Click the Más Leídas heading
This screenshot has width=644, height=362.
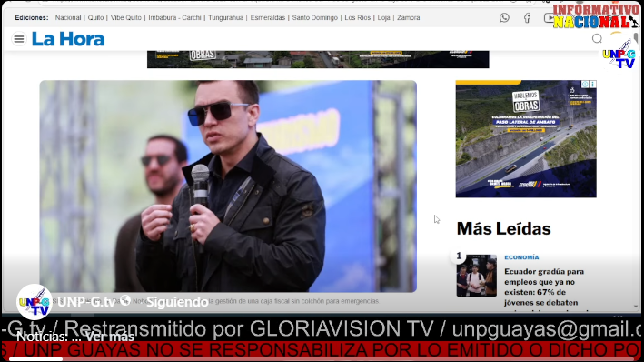tap(503, 228)
